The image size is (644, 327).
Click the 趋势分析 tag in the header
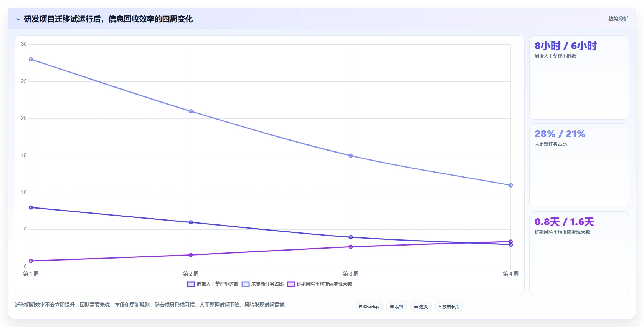point(618,18)
